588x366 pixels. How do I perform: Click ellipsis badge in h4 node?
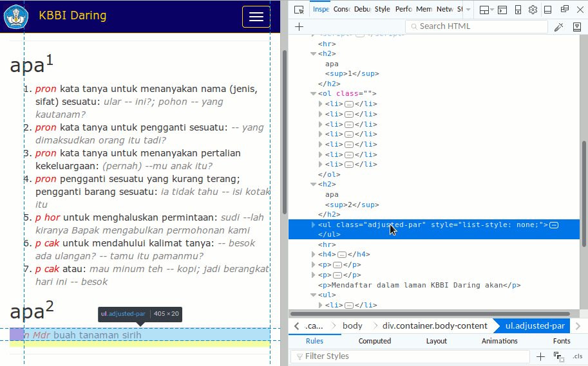[x=341, y=255]
